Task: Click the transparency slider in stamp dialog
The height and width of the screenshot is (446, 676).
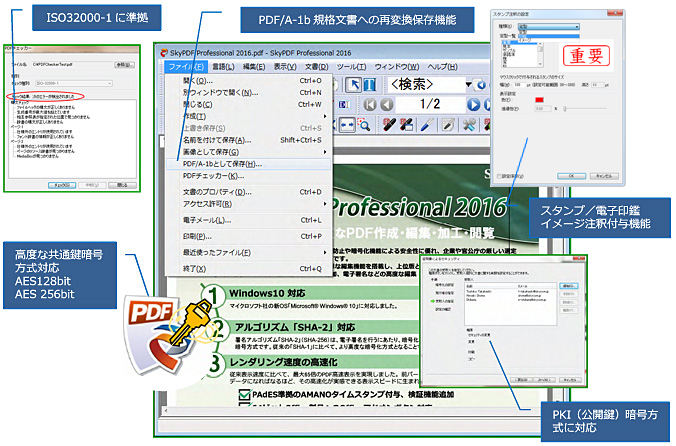Action: pos(585,109)
